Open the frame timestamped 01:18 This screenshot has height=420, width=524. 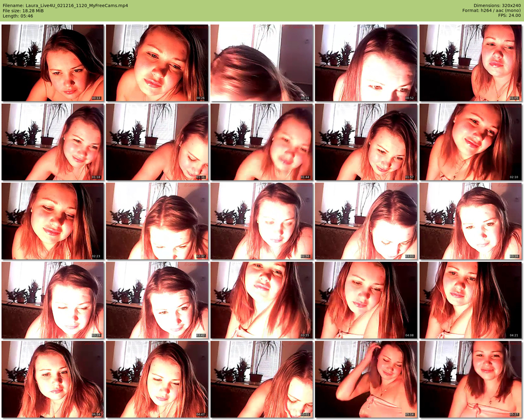53,142
